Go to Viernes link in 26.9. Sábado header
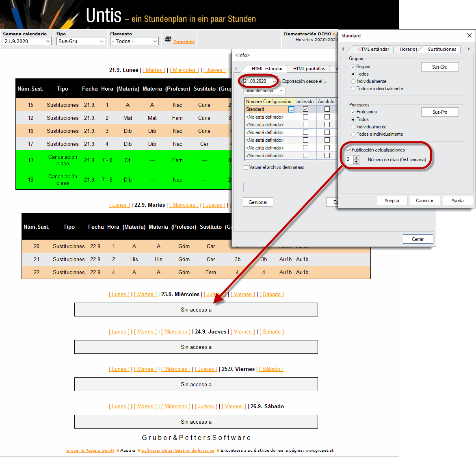The image size is (476, 457). 234,406
